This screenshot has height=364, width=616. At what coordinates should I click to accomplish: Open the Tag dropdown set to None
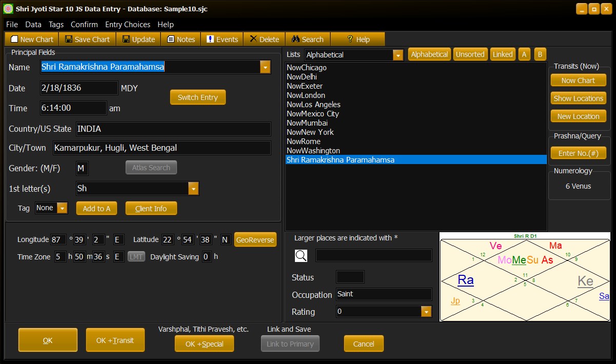click(x=62, y=208)
